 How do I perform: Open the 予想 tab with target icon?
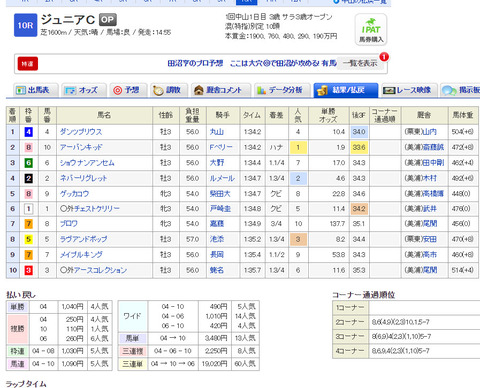point(128,90)
